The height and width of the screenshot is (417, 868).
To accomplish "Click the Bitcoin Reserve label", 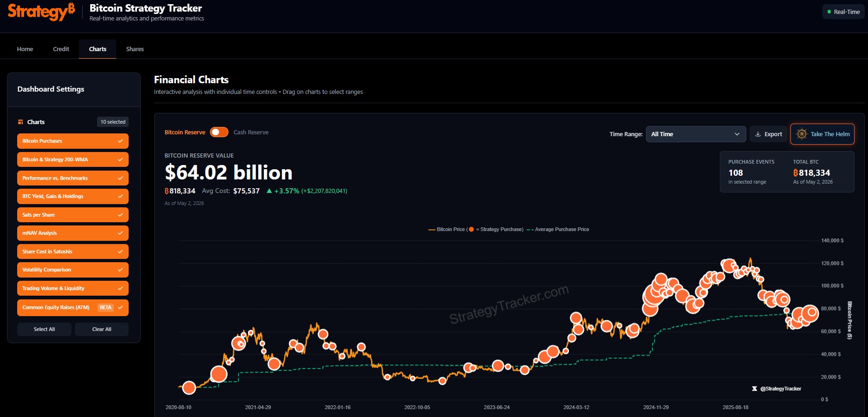I will [x=185, y=132].
